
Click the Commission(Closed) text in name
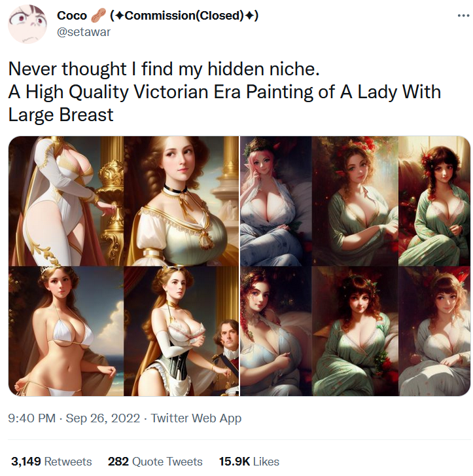pyautogui.click(x=184, y=16)
